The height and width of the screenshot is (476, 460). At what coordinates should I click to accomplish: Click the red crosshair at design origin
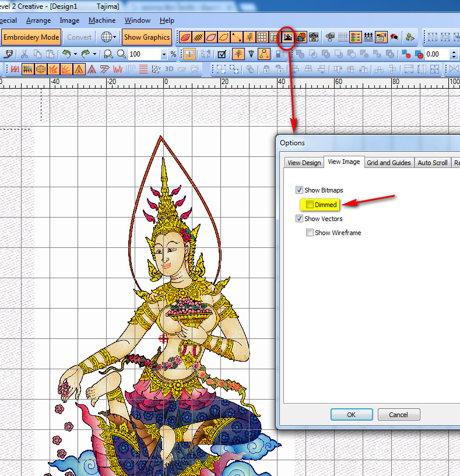(x=164, y=338)
